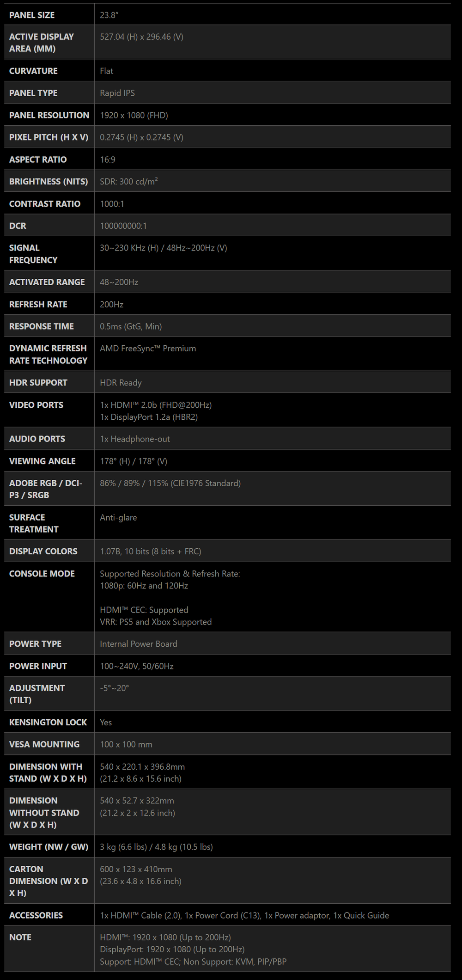Click the AMD FreeSync Premium text
The image size is (462, 980).
click(148, 349)
